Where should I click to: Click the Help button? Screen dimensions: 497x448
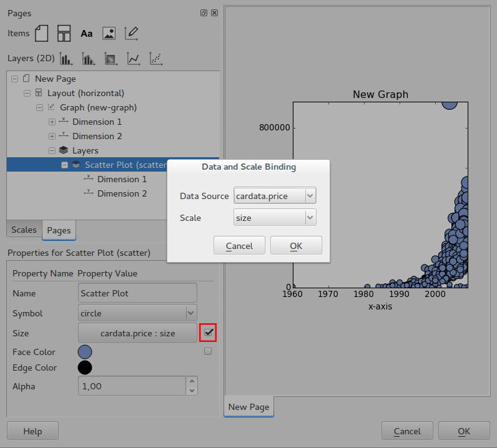tap(32, 431)
